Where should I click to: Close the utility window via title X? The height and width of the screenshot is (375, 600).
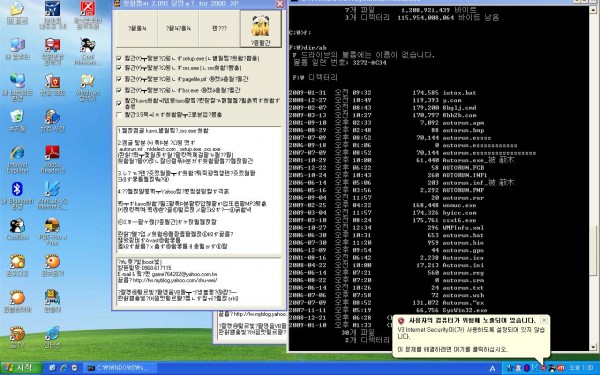280,4
